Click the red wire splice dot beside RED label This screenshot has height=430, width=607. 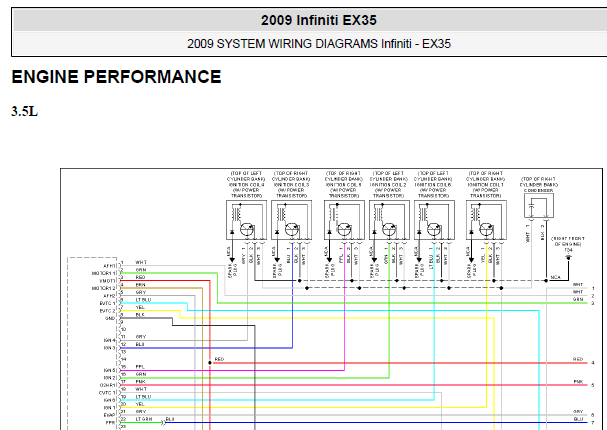tap(210, 363)
